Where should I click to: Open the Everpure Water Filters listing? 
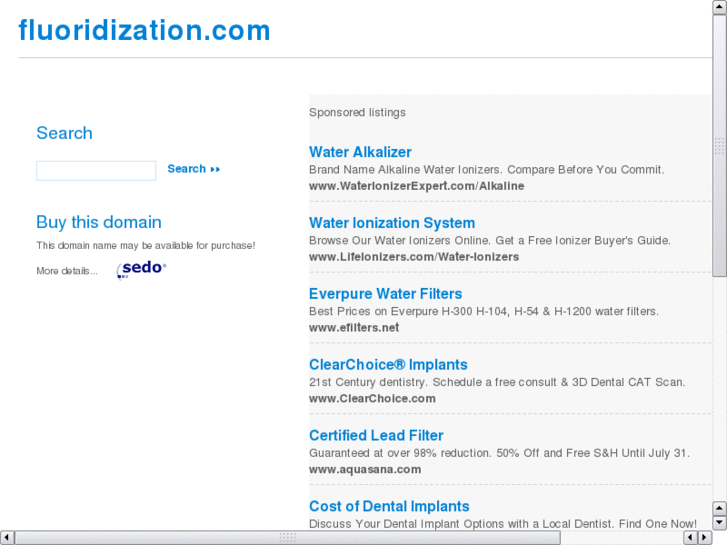[385, 294]
